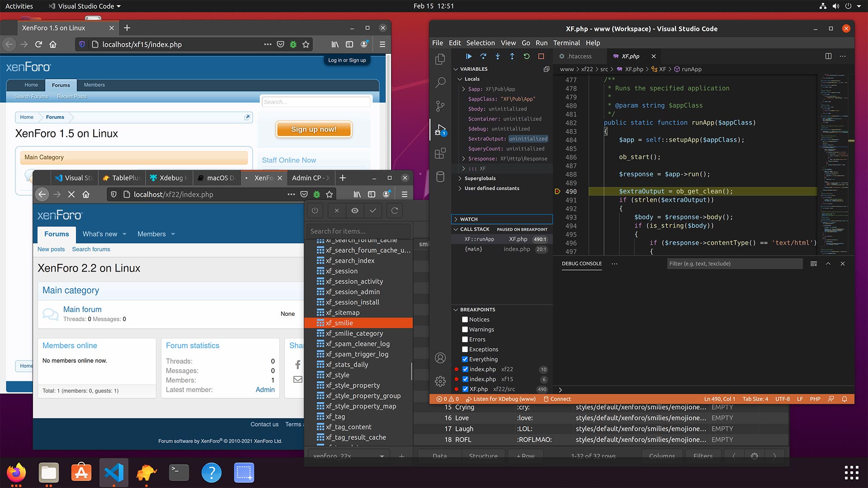Click the Step Into debug icon
The width and height of the screenshot is (868, 488).
click(x=497, y=56)
